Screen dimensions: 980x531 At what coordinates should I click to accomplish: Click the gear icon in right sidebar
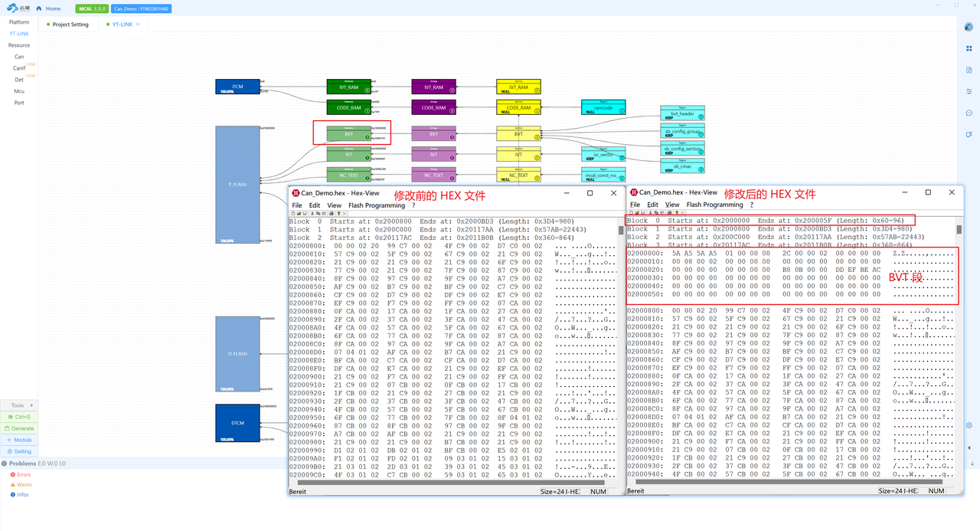point(969,425)
